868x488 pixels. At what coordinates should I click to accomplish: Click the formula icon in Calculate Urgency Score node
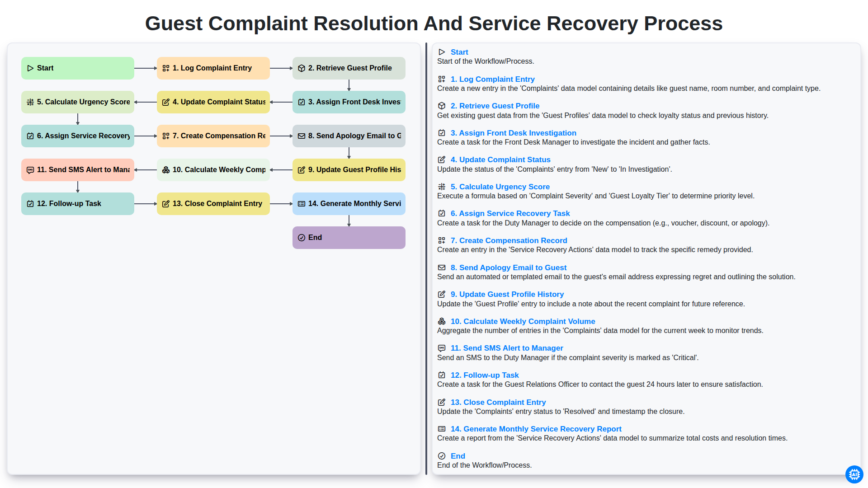(x=30, y=102)
